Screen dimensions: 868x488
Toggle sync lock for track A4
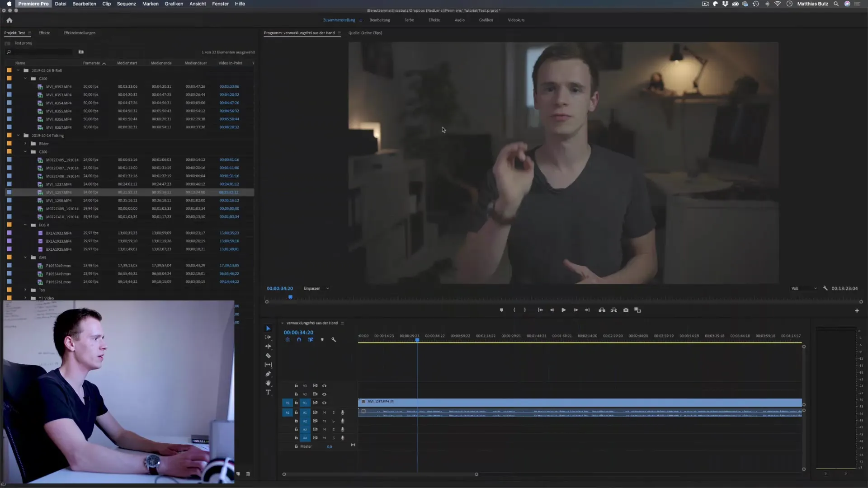pyautogui.click(x=315, y=438)
